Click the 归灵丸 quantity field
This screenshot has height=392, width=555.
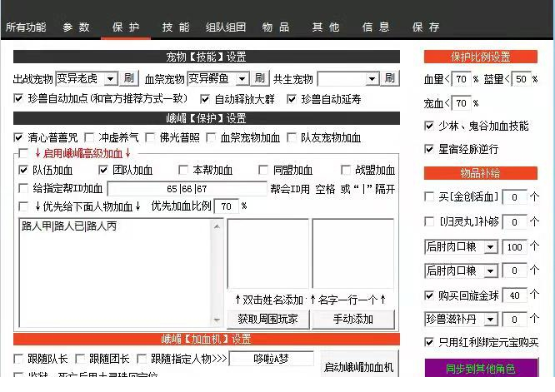(514, 222)
